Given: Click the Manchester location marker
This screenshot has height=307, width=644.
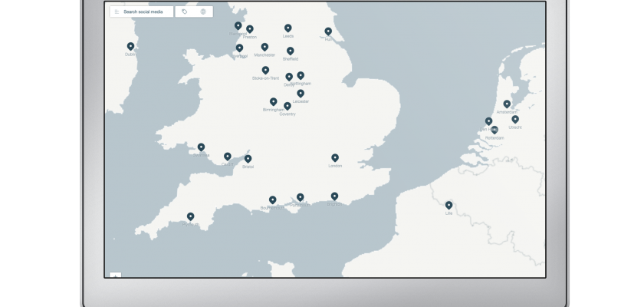Looking at the screenshot, I should [x=264, y=47].
